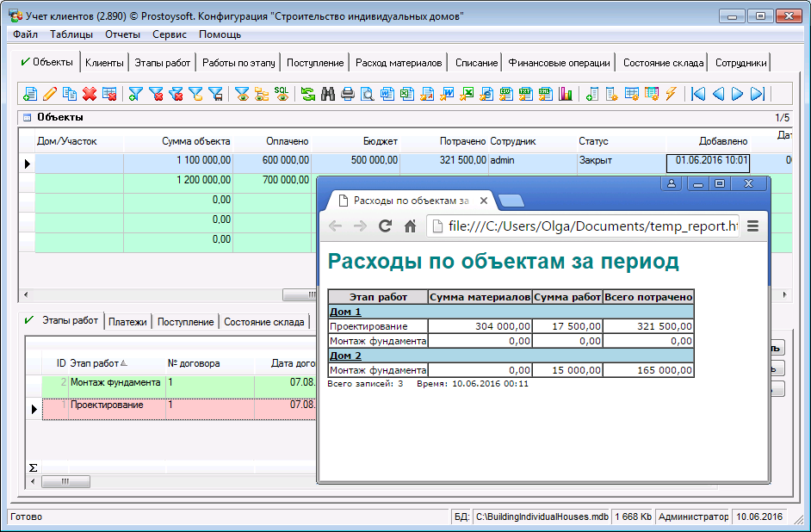Click the binoculars search icon
The width and height of the screenshot is (811, 532).
click(327, 94)
